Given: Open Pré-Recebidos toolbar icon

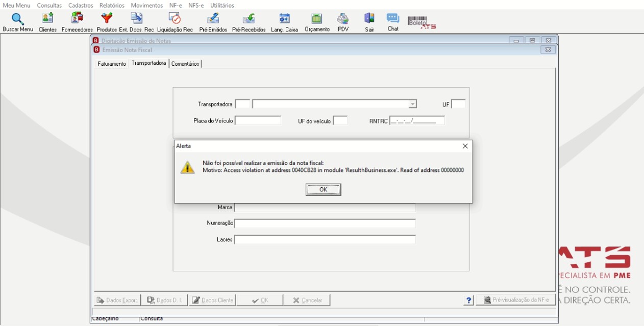Looking at the screenshot, I should [x=249, y=23].
